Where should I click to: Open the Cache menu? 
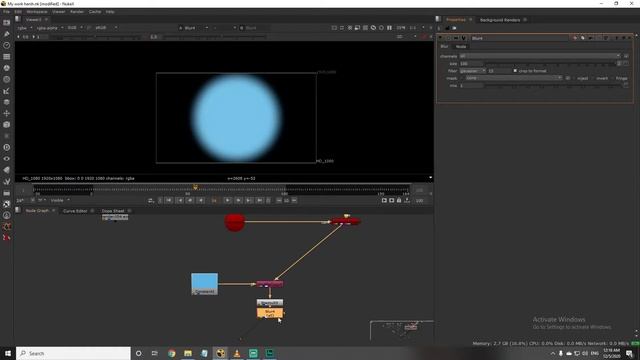coord(95,12)
